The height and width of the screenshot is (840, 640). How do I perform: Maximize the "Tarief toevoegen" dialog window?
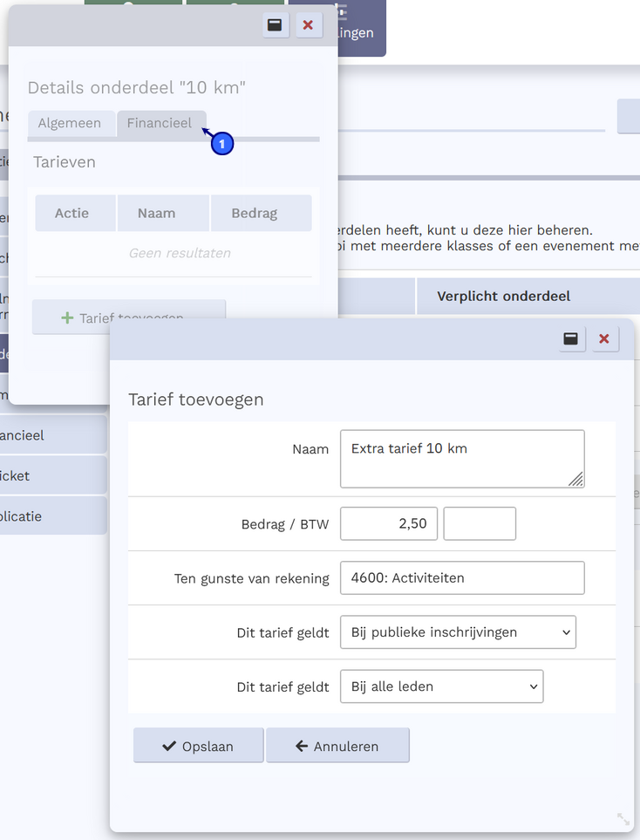[571, 339]
